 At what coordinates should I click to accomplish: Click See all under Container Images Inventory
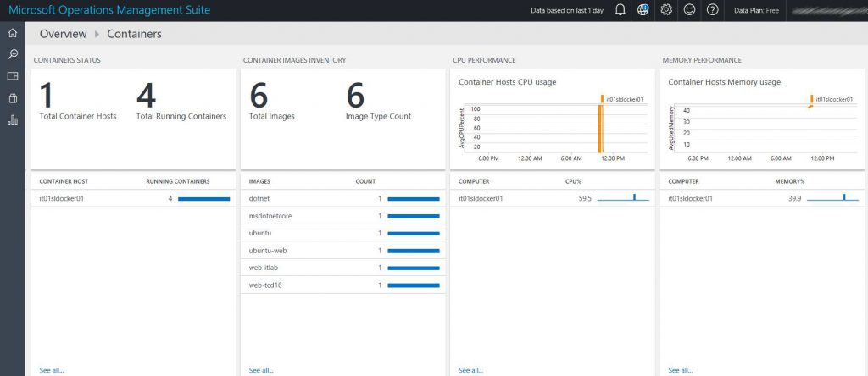point(261,370)
